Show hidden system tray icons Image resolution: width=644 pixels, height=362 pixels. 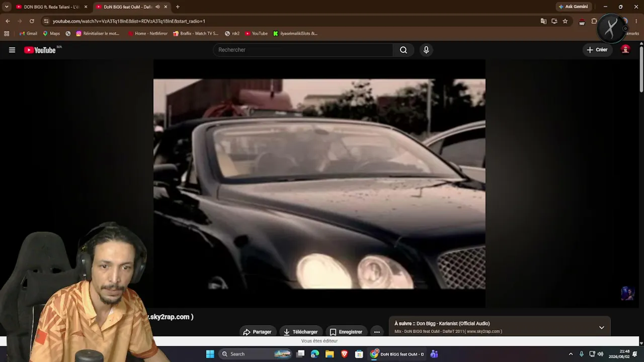pyautogui.click(x=571, y=354)
